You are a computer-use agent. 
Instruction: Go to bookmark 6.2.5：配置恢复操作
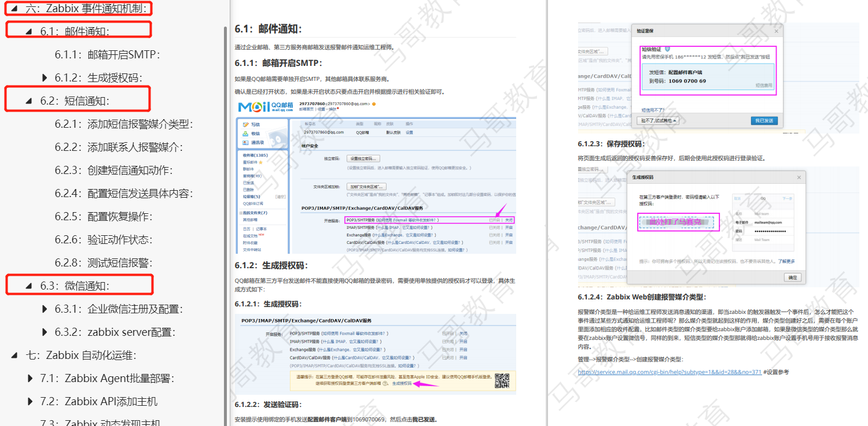pos(104,216)
